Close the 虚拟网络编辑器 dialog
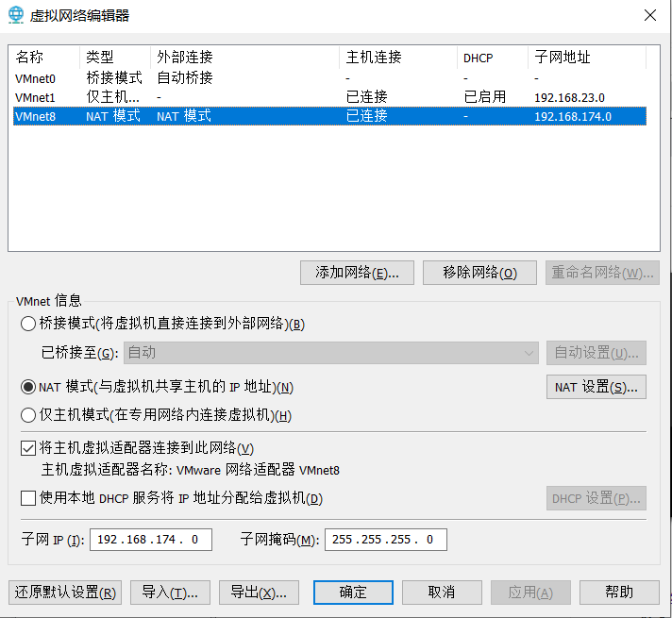 pyautogui.click(x=649, y=15)
